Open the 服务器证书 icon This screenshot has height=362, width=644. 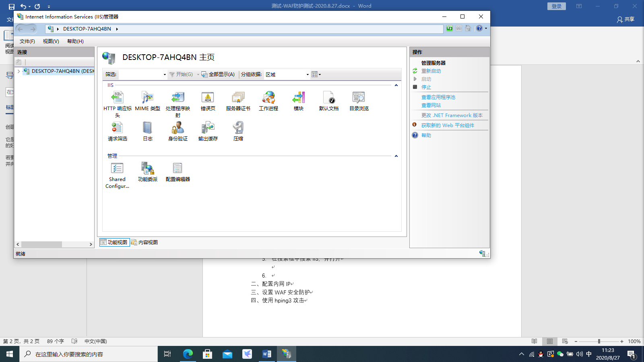[x=238, y=97]
